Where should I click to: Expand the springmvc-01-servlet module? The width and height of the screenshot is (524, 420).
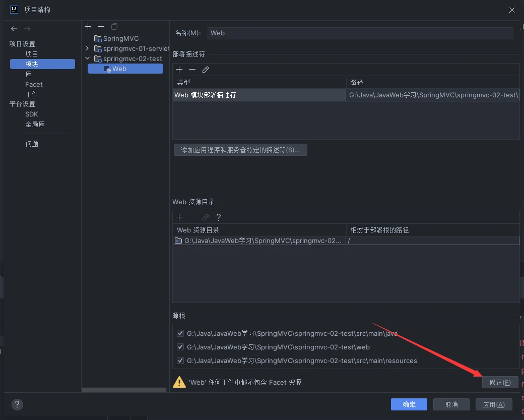(x=87, y=48)
